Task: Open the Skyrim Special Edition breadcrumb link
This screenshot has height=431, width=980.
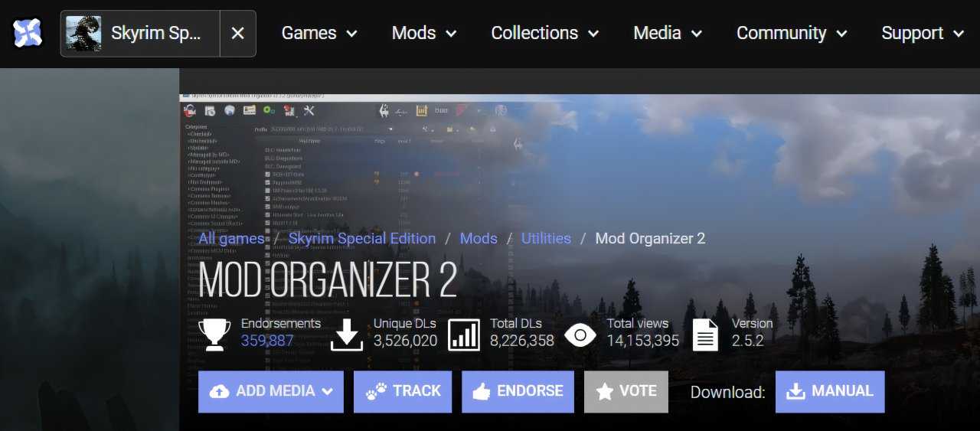Action: tap(362, 238)
